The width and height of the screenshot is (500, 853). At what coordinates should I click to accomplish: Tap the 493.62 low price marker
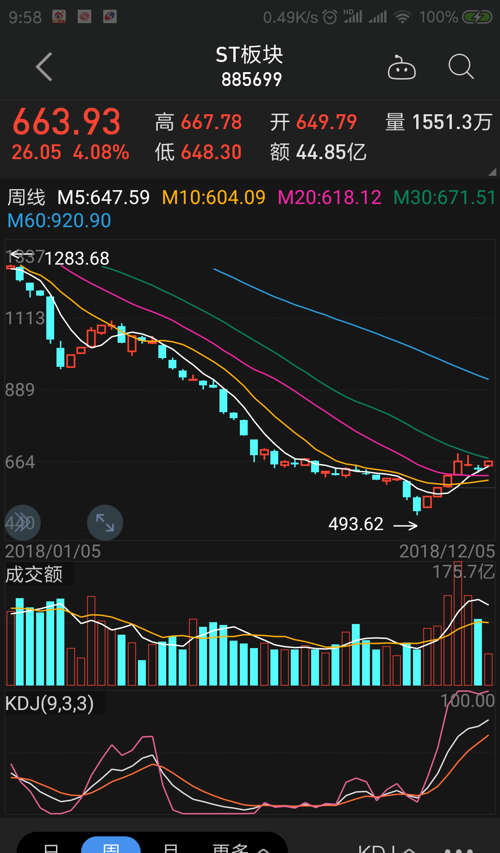(356, 524)
